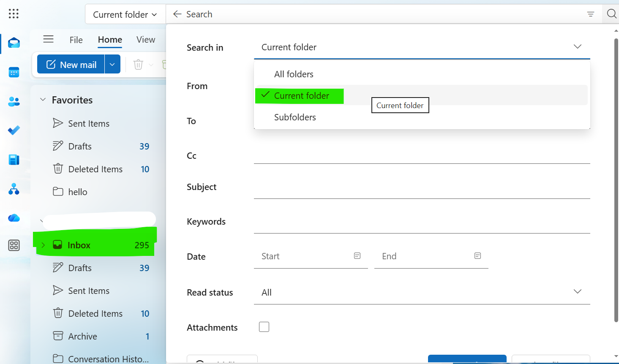The image size is (619, 364).
Task: Choose All folders option
Action: click(422, 74)
